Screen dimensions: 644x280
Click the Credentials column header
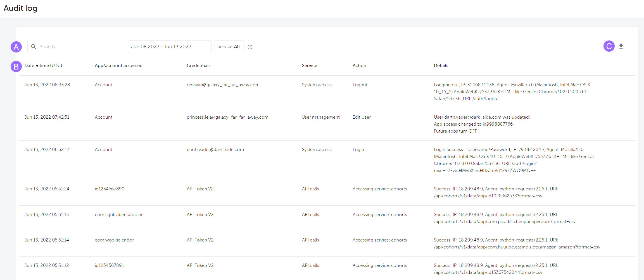coord(198,65)
